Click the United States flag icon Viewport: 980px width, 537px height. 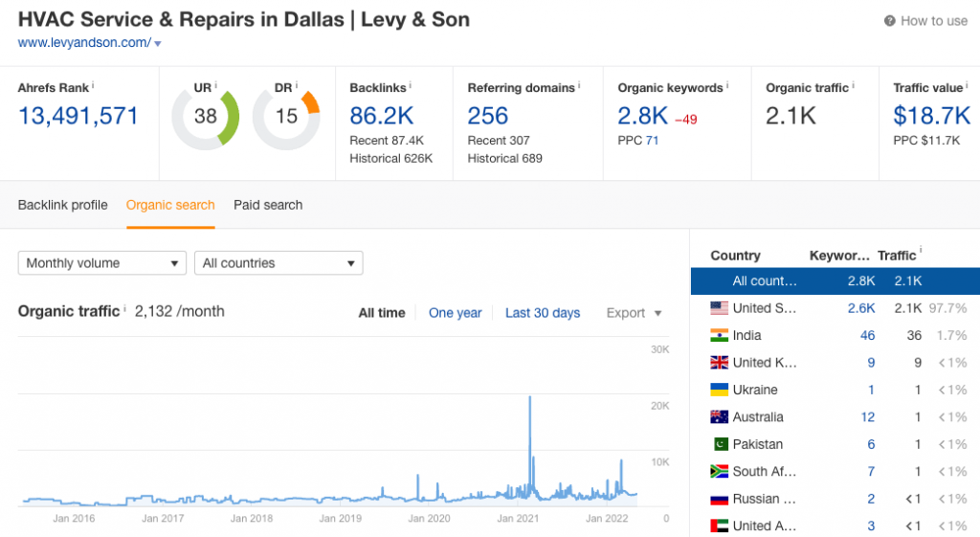(x=720, y=308)
